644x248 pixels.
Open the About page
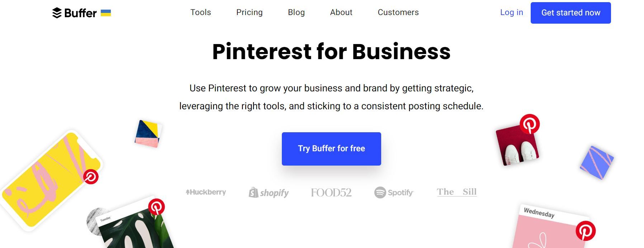click(x=341, y=12)
